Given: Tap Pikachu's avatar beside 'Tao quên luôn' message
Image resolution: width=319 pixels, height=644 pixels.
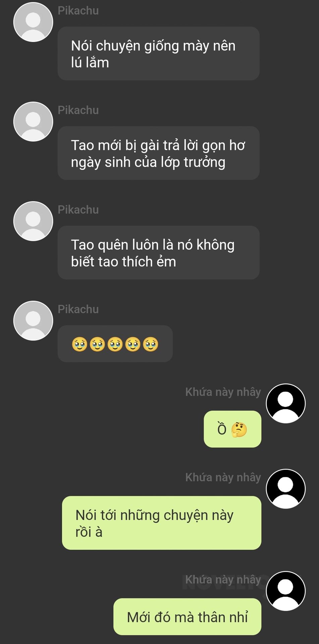Looking at the screenshot, I should point(33,221).
